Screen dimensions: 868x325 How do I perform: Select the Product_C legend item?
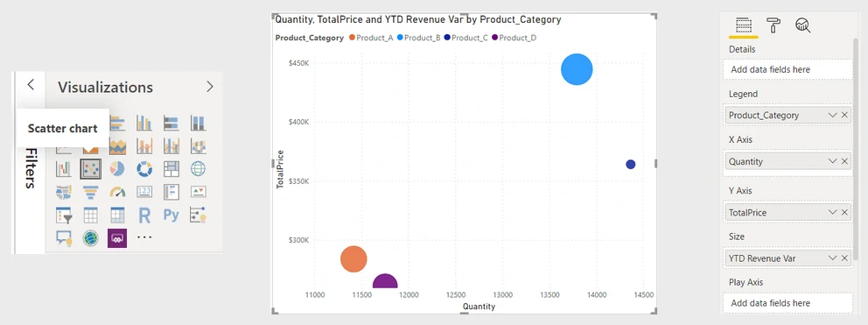[466, 38]
